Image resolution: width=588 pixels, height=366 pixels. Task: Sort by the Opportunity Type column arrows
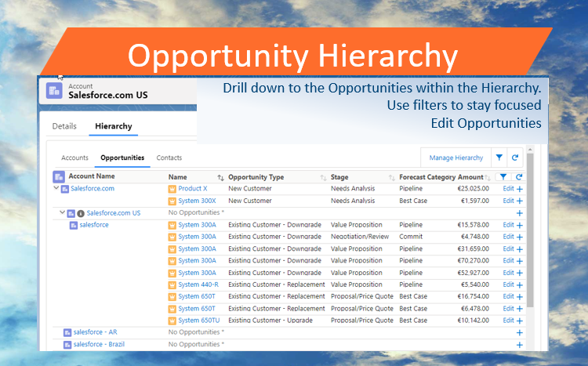pyautogui.click(x=323, y=178)
